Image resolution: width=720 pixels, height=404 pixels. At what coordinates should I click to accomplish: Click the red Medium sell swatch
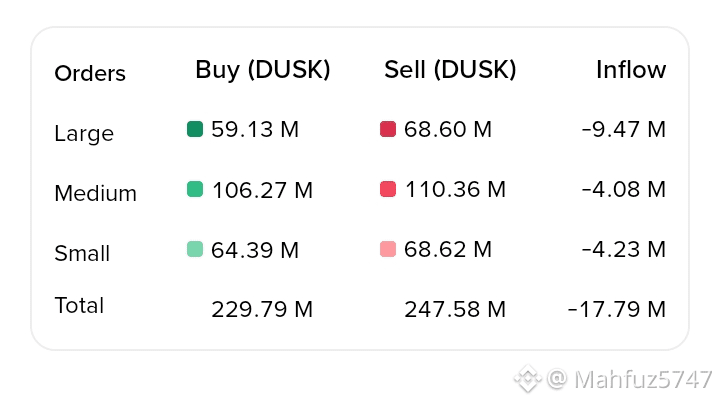point(388,189)
